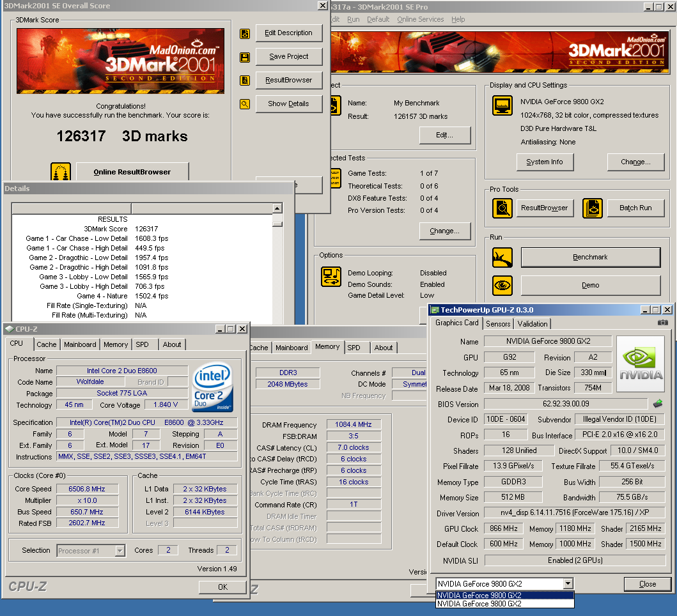677x616 pixels.
Task: Click the Edit Description button
Action: point(288,33)
